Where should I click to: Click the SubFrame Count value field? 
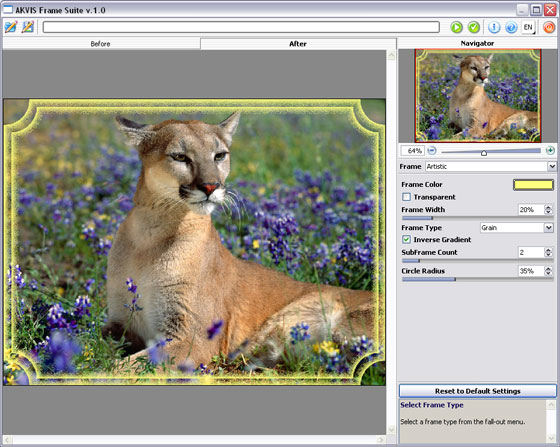click(531, 252)
